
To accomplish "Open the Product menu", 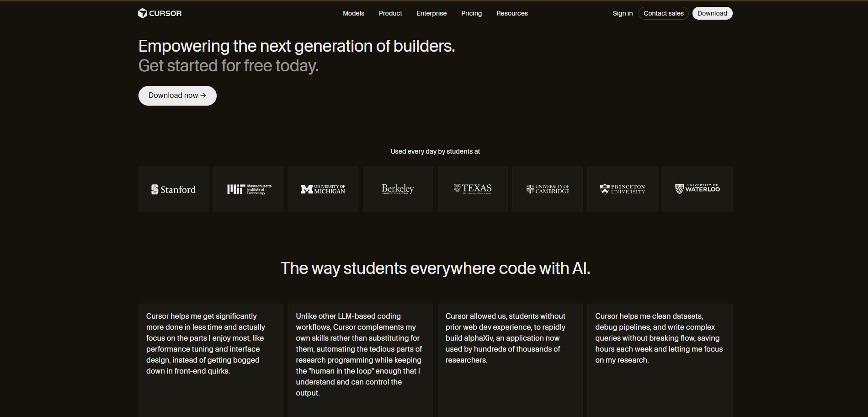I will (x=390, y=13).
